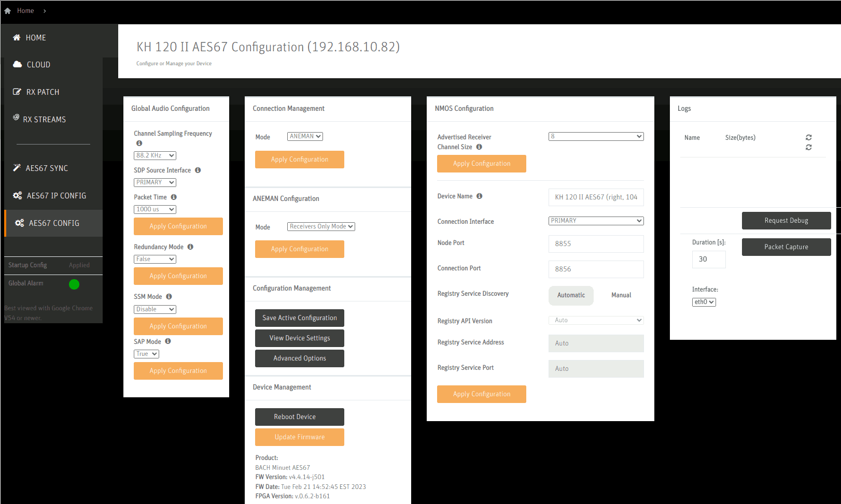Click Connection Port field 8856
The height and width of the screenshot is (504, 841).
coord(596,269)
